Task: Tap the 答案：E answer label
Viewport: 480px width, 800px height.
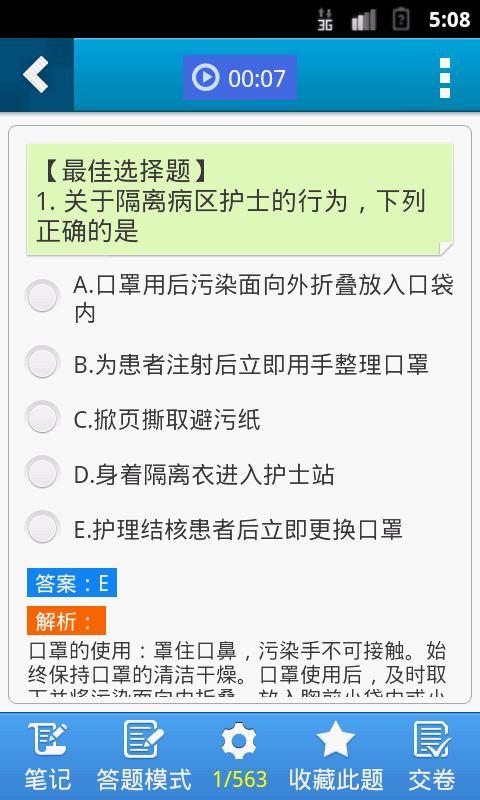Action: click(72, 583)
